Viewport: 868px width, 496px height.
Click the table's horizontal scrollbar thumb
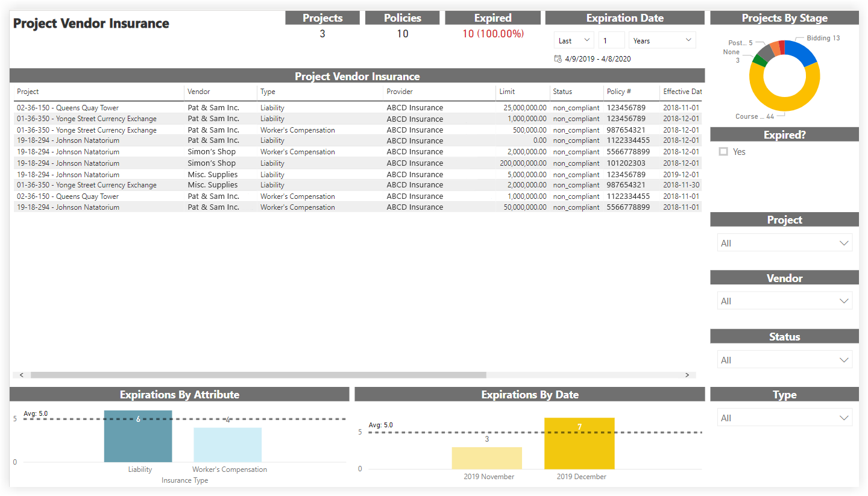258,375
